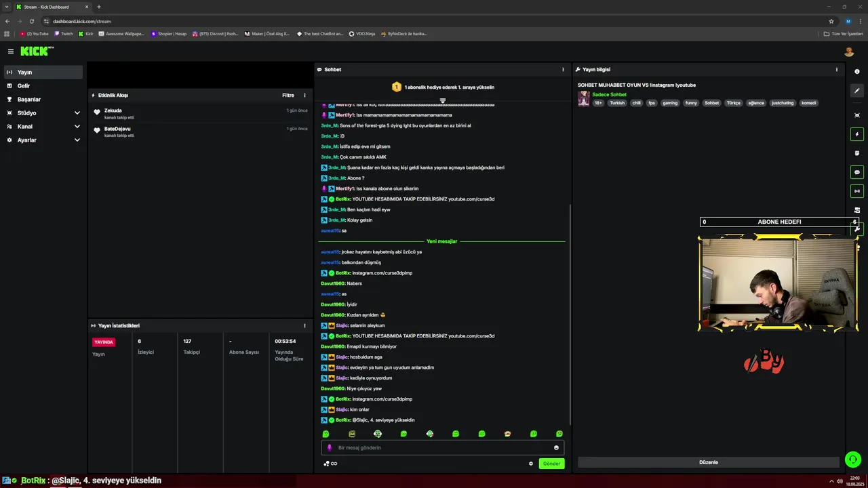868x488 pixels.
Task: Insert the yellow square-face emote
Action: click(x=352, y=434)
